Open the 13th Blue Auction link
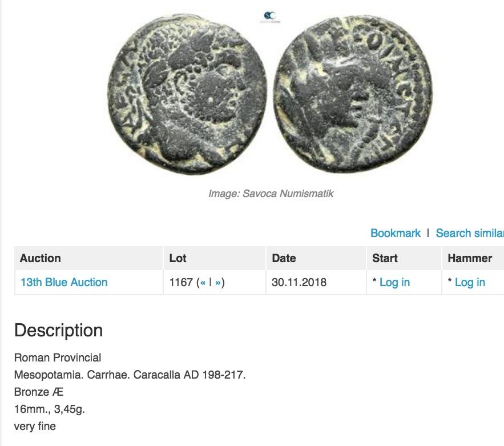Image resolution: width=504 pixels, height=446 pixels. point(64,283)
